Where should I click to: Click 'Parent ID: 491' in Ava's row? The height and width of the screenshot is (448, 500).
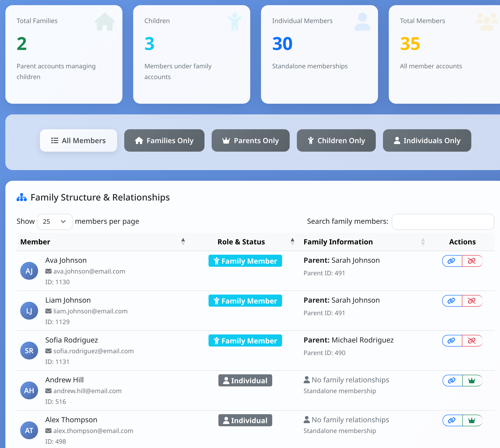point(324,273)
